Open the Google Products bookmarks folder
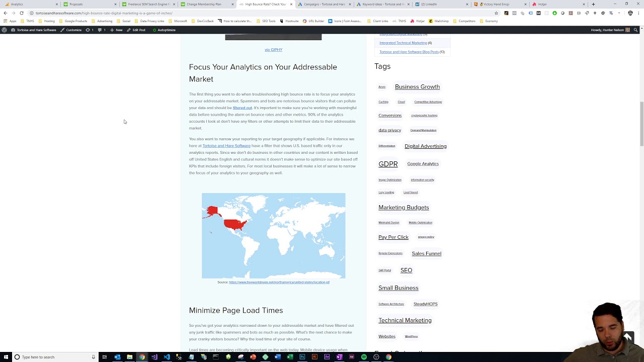The width and height of the screenshot is (644, 362). (x=73, y=21)
